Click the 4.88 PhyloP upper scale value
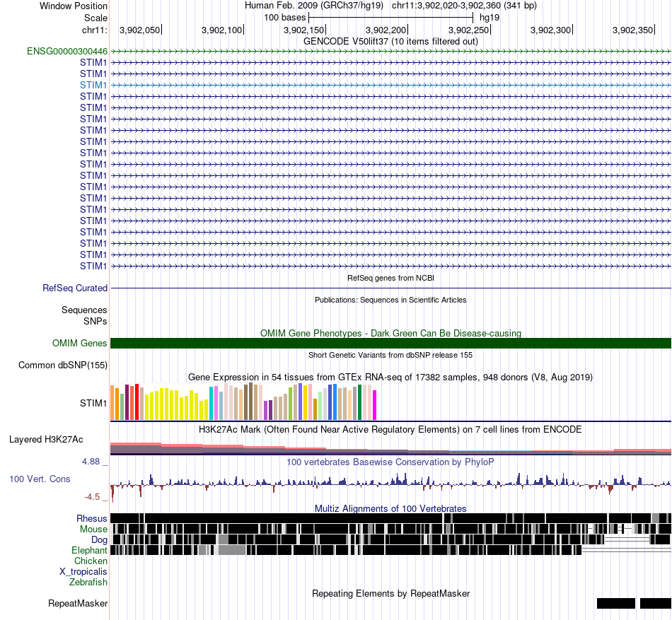Screen dimensions: 672x620 point(91,462)
